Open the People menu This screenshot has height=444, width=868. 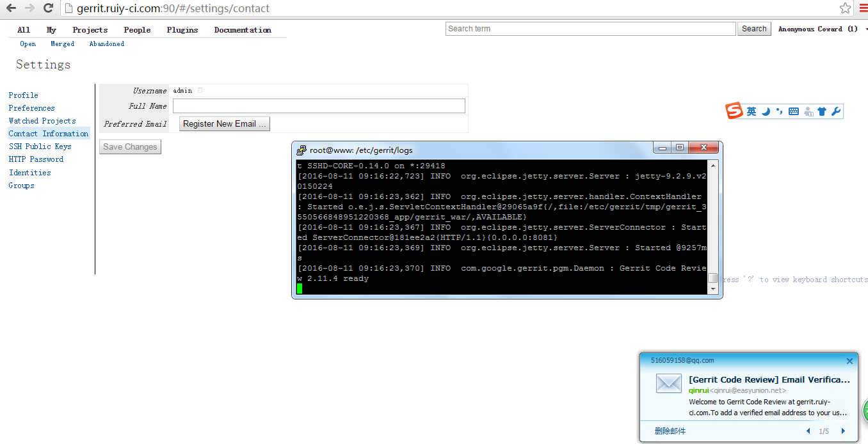click(137, 30)
